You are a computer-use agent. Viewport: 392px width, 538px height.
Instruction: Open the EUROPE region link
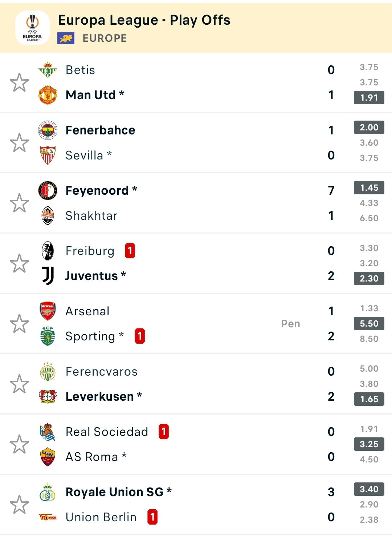105,38
